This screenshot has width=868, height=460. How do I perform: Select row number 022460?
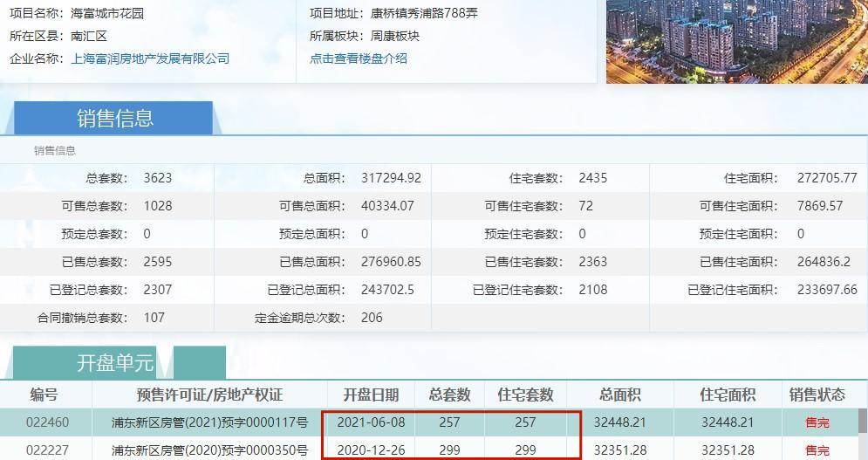point(48,422)
